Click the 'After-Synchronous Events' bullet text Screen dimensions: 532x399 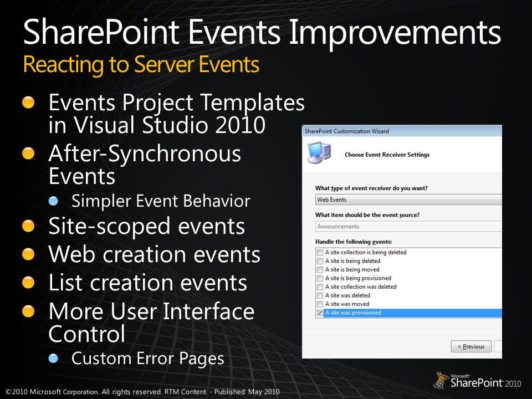point(145,165)
